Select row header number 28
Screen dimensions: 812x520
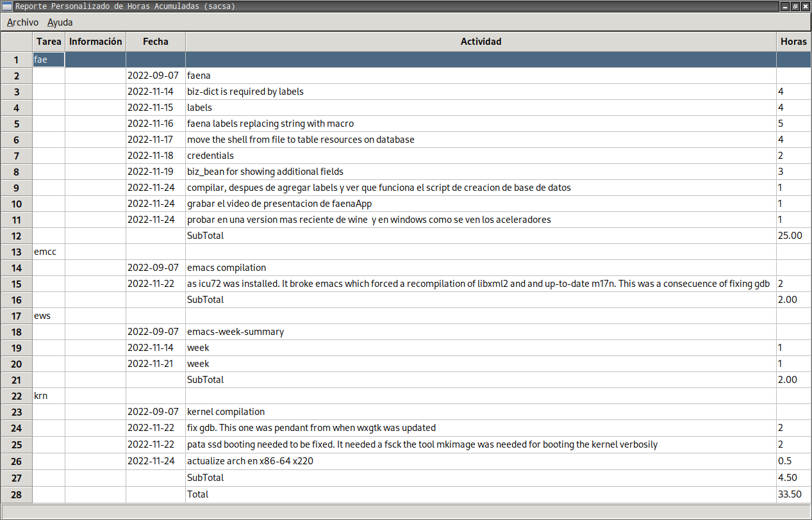pyautogui.click(x=17, y=494)
